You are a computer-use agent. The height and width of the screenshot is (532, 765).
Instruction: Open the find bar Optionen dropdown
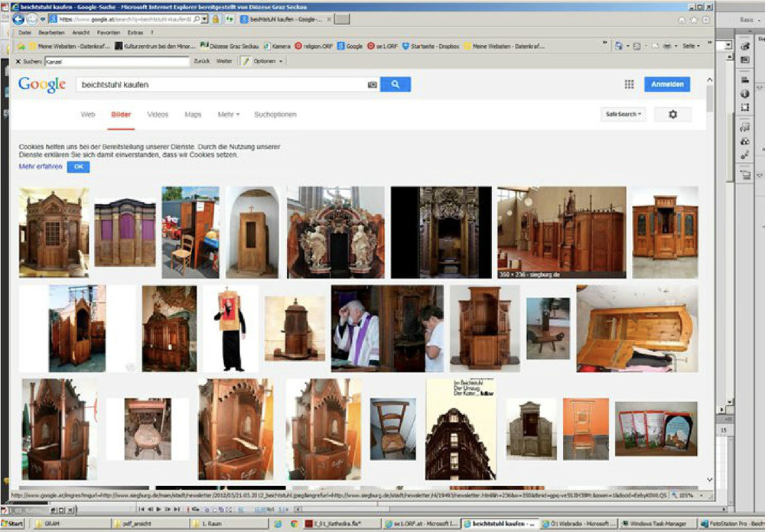click(x=268, y=61)
